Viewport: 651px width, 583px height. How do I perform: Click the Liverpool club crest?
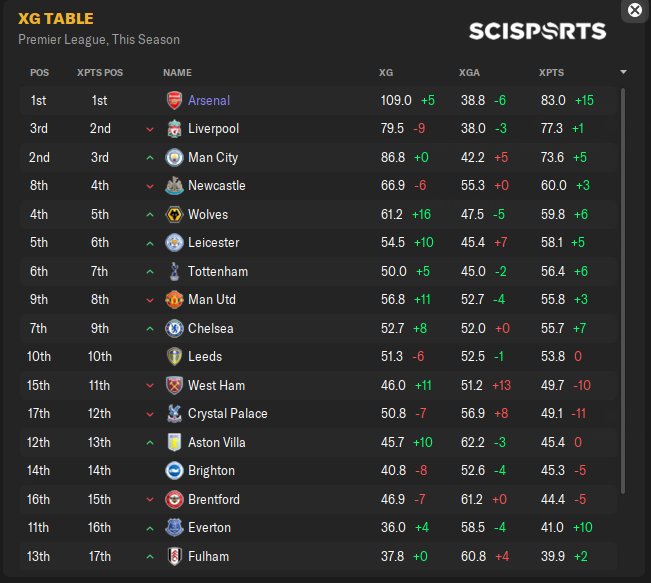[174, 129]
